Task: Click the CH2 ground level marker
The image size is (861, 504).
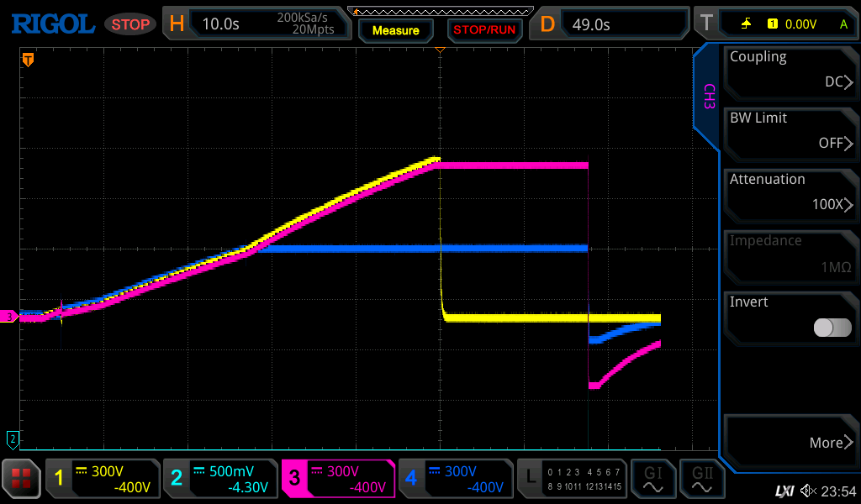Action: pyautogui.click(x=13, y=438)
